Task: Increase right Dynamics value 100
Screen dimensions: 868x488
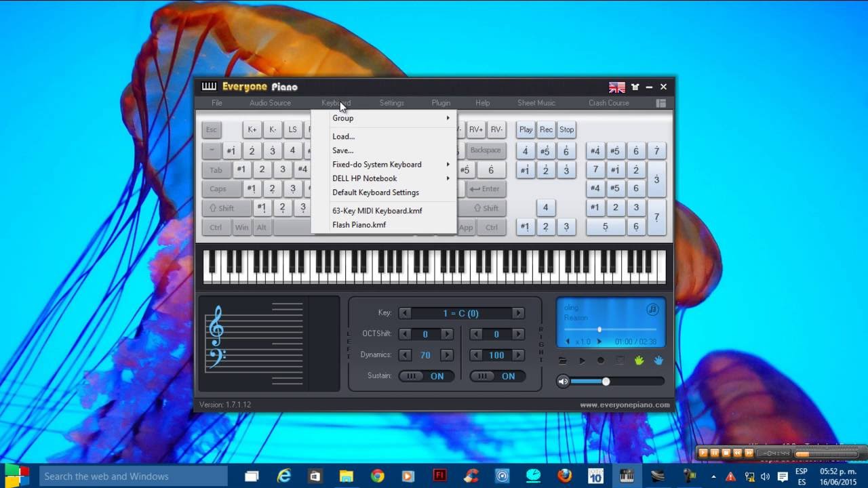Action: [x=518, y=355]
